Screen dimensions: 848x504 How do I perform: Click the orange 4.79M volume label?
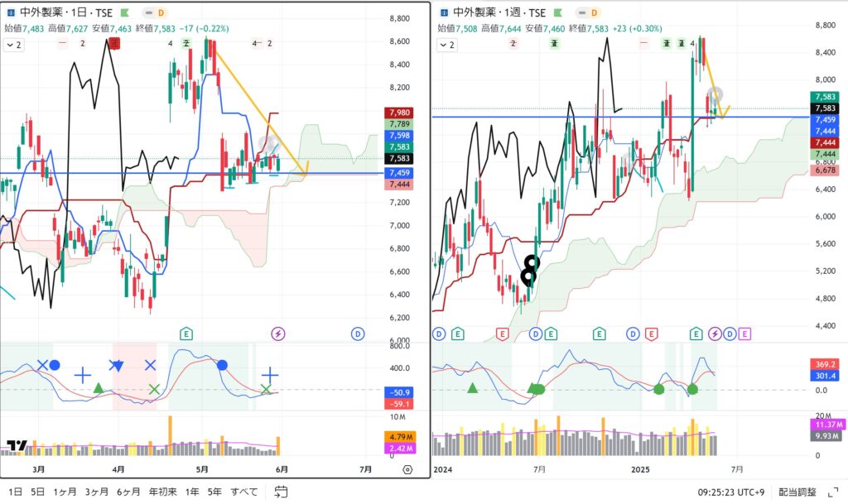(x=400, y=436)
